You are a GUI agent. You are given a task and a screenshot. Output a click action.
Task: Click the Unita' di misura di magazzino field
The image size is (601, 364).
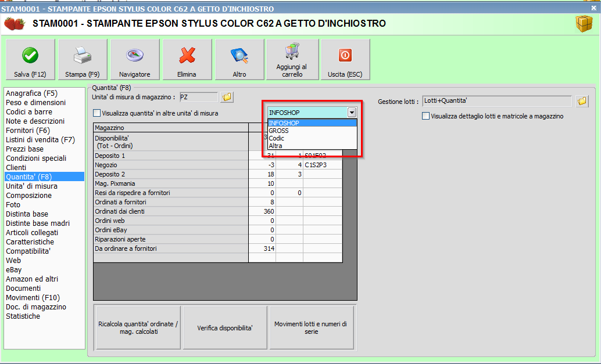(199, 97)
